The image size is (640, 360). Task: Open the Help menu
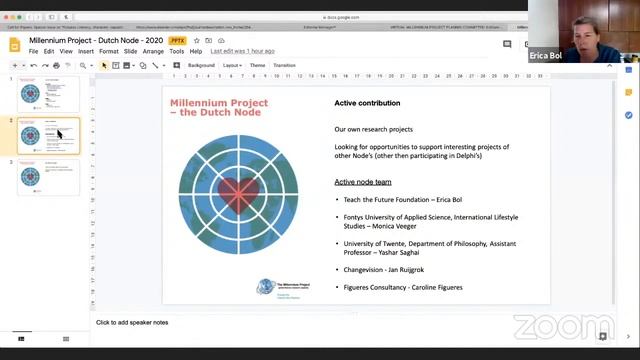point(196,51)
